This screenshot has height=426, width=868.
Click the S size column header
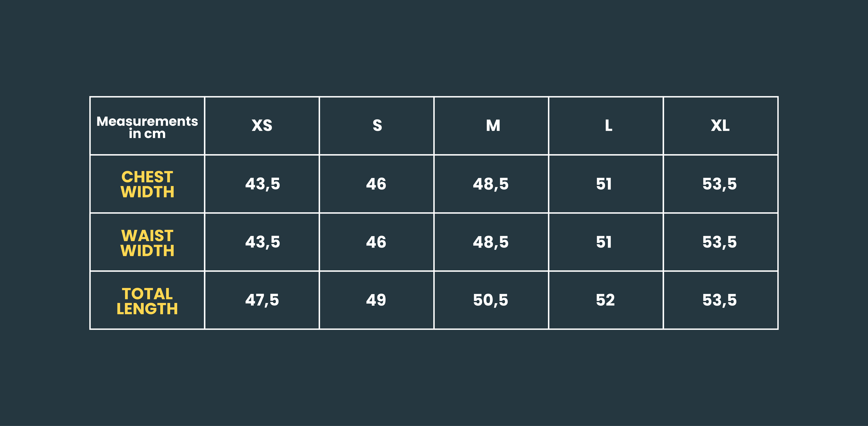(377, 125)
